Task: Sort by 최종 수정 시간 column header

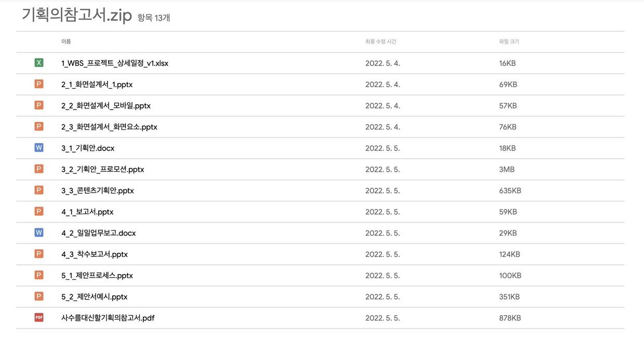Action: point(381,42)
